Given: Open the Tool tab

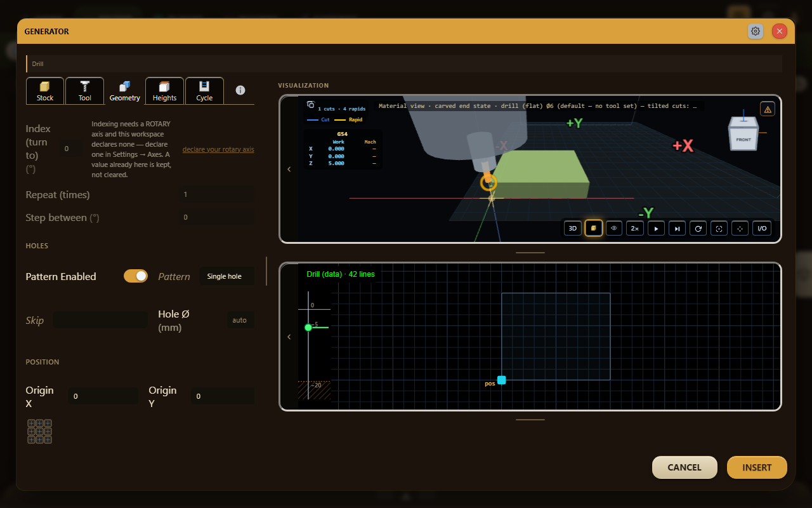Looking at the screenshot, I should click(x=85, y=91).
